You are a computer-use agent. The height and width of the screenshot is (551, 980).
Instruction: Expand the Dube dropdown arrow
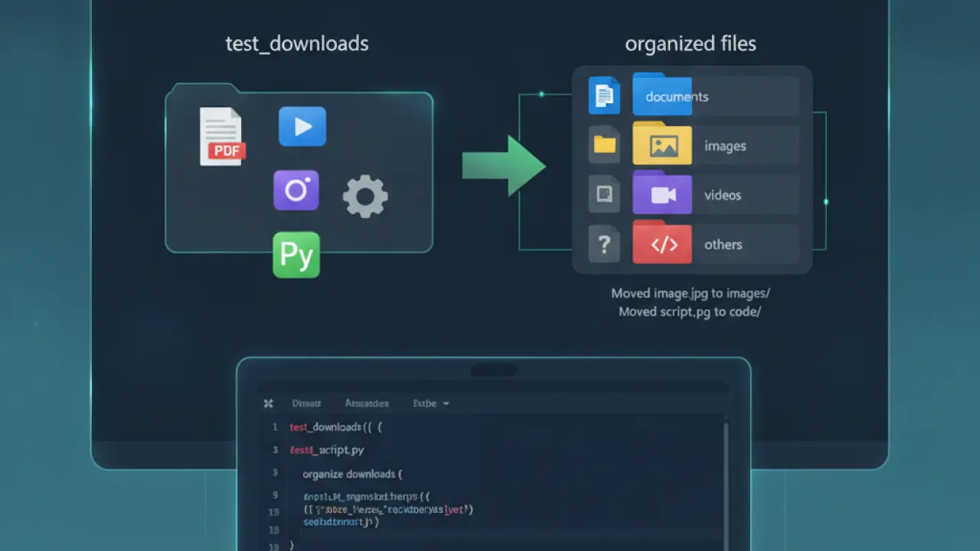click(x=446, y=404)
